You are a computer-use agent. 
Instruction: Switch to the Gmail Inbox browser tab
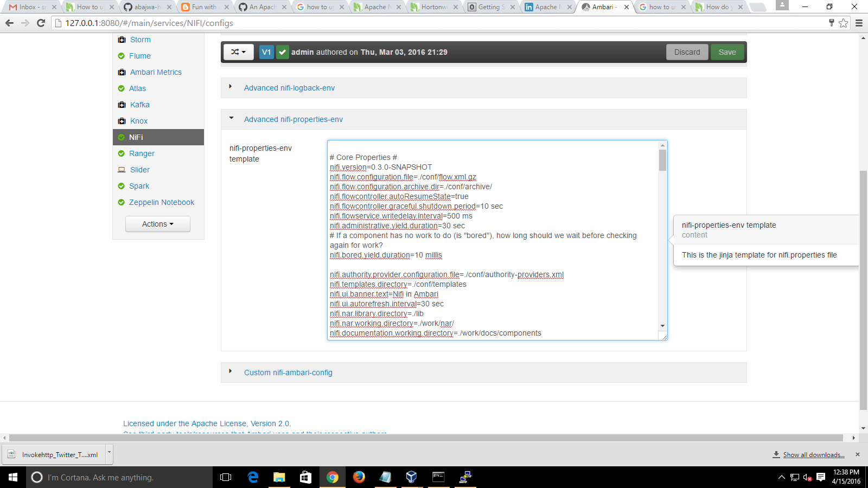click(30, 7)
